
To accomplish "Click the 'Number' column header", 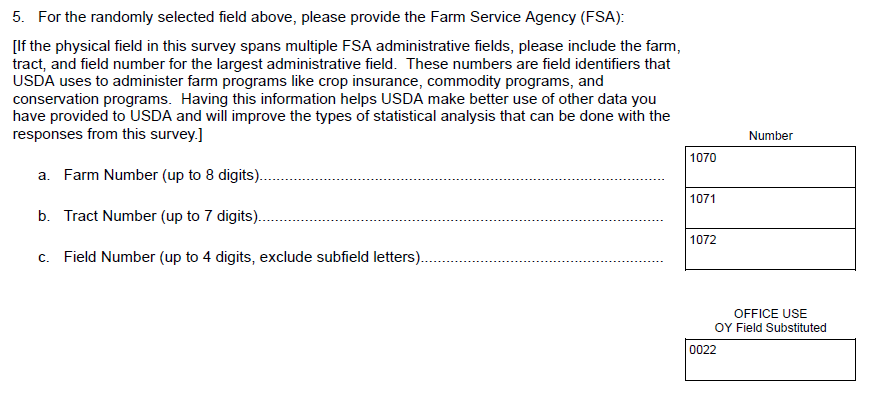I will [x=770, y=135].
